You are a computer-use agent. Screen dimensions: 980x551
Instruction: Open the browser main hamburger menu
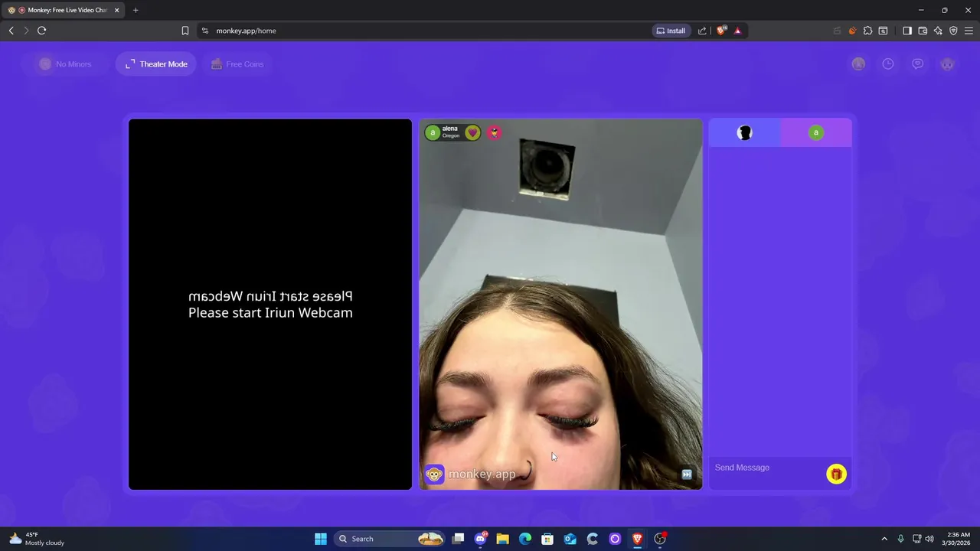[x=969, y=31]
